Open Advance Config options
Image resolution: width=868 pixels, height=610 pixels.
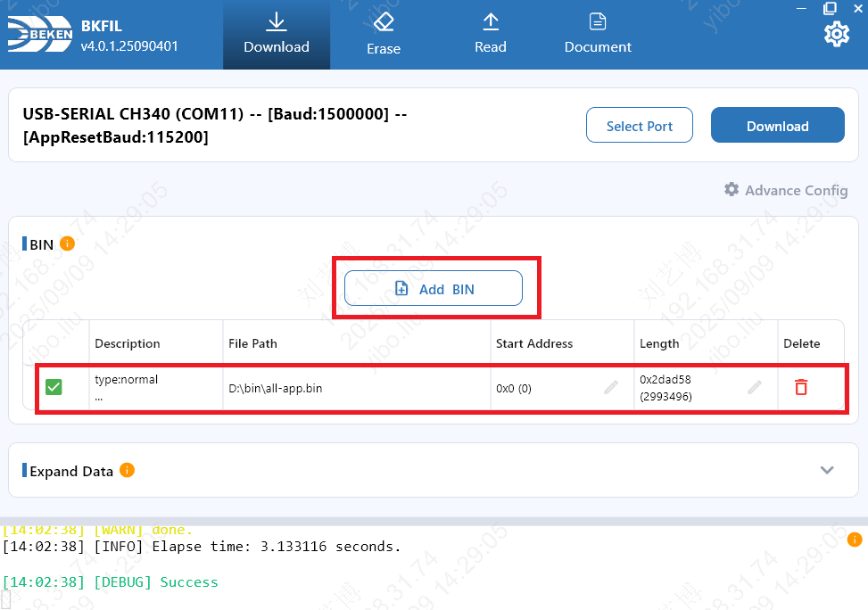[786, 190]
